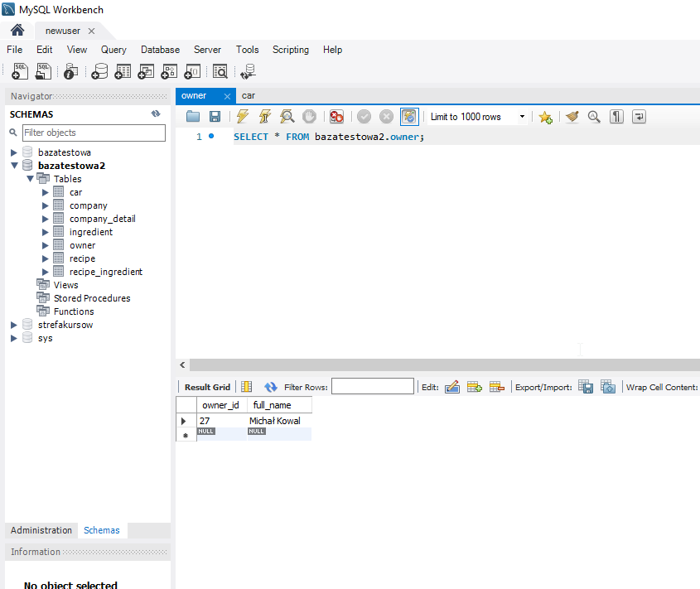Screen dimensions: 700x589
Task: Open the Query menu
Action: 113,50
